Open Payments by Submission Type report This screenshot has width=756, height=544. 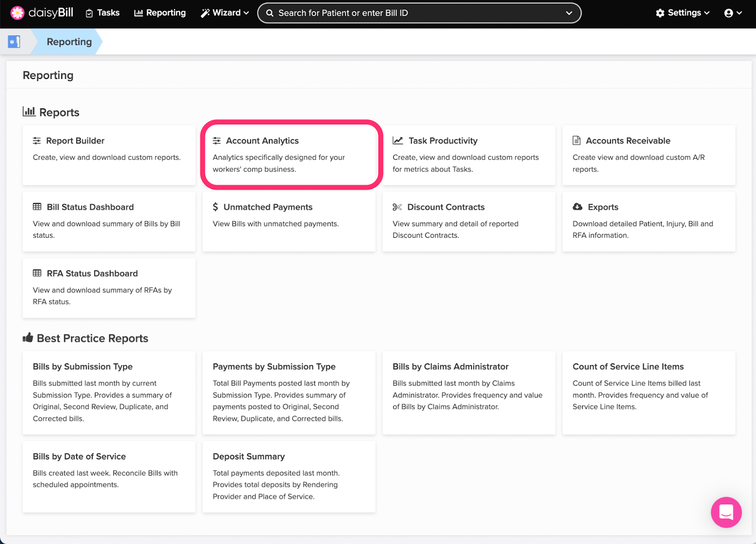click(x=289, y=393)
